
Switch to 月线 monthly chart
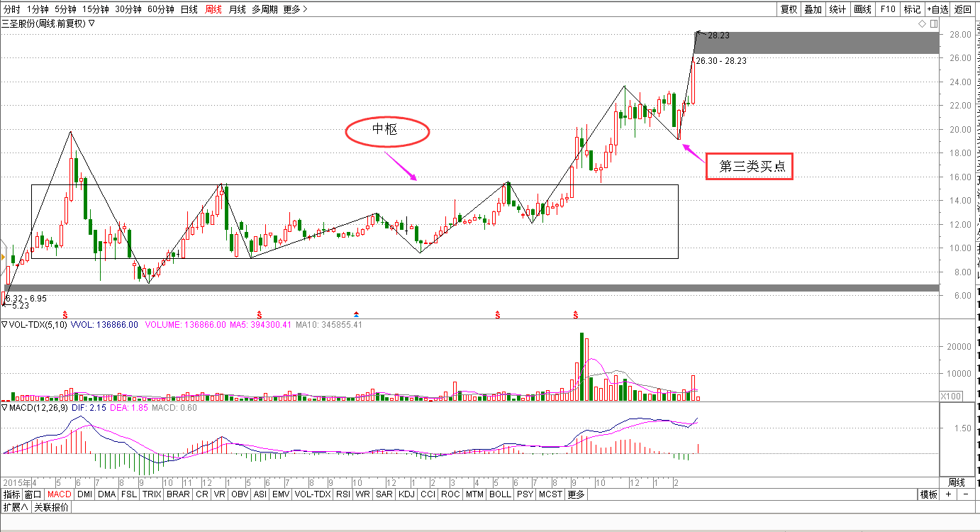click(x=238, y=9)
